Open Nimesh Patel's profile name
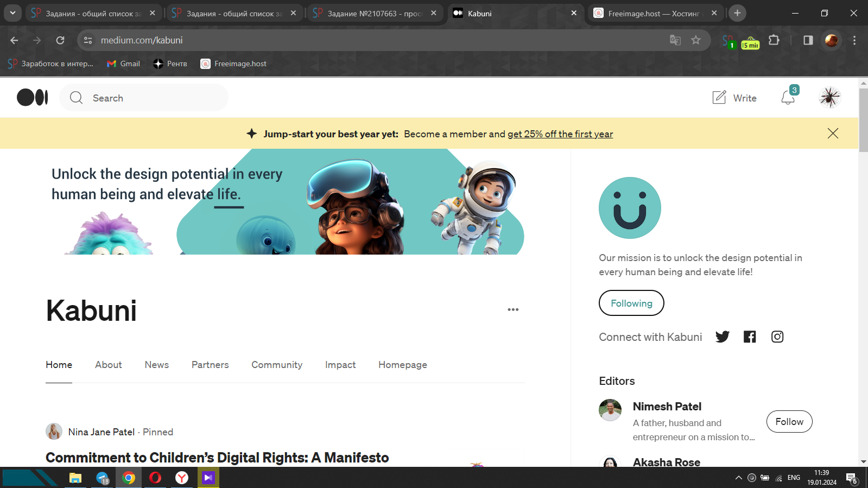The image size is (868, 488). click(667, 407)
